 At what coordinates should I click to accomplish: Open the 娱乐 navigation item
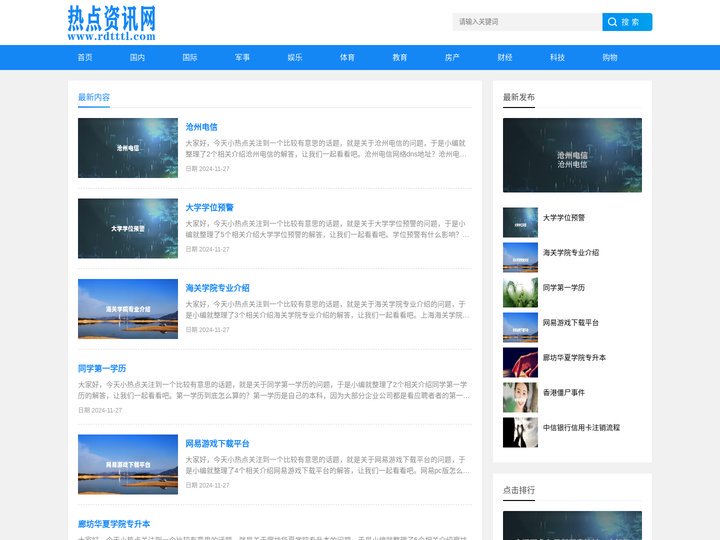(x=295, y=57)
